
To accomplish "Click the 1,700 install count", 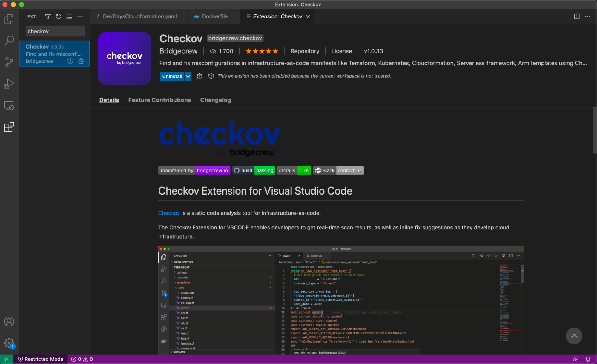I will 222,51.
